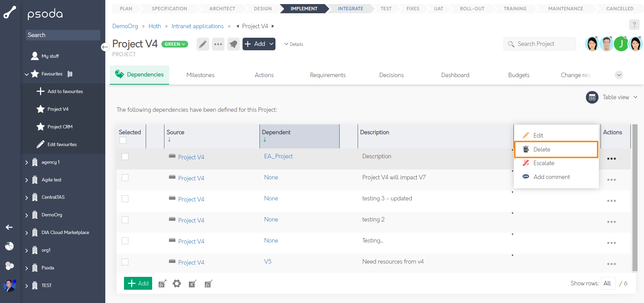Viewport: 644px width, 303px height.
Task: Click the Excel export icon below table
Action: pos(193,283)
